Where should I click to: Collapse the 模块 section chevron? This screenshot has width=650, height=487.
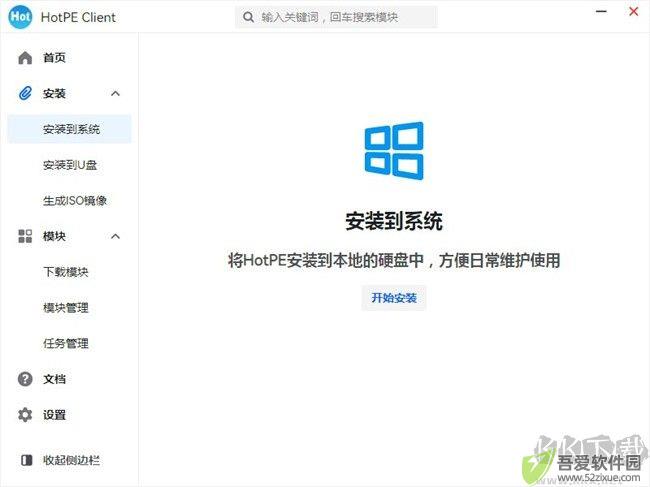[x=116, y=236]
